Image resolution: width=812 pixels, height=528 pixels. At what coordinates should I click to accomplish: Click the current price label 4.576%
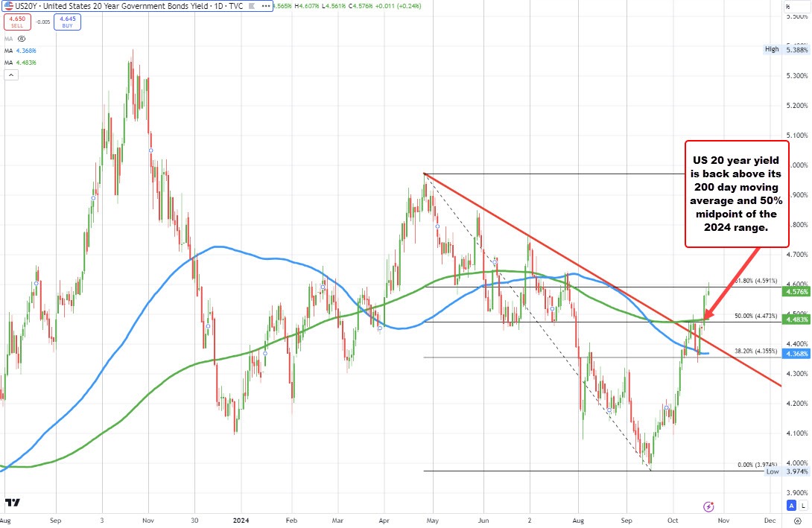point(796,292)
